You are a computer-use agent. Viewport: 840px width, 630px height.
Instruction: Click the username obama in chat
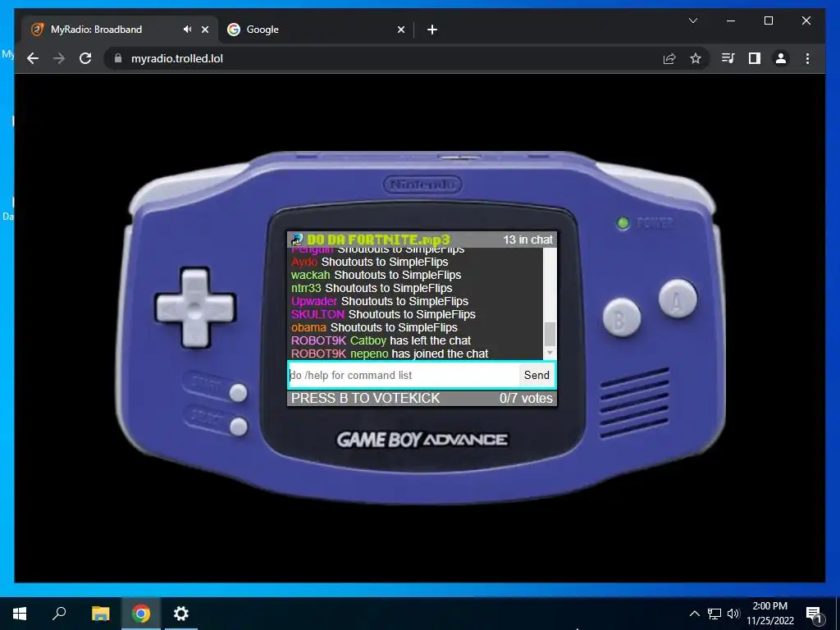pos(308,327)
